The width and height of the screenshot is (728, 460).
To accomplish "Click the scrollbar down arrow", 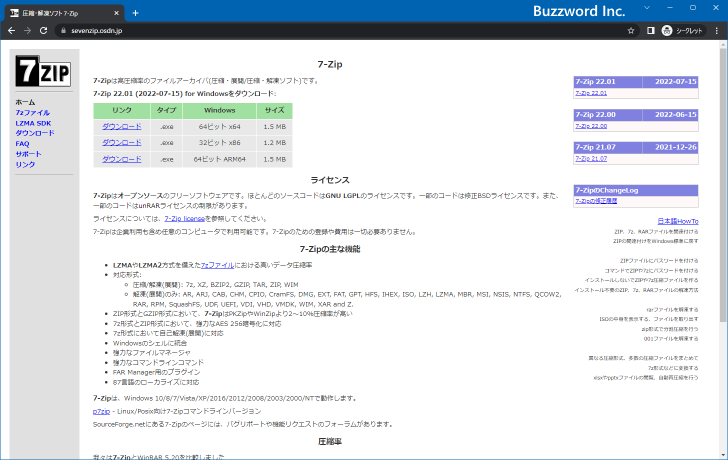I will 723,455.
